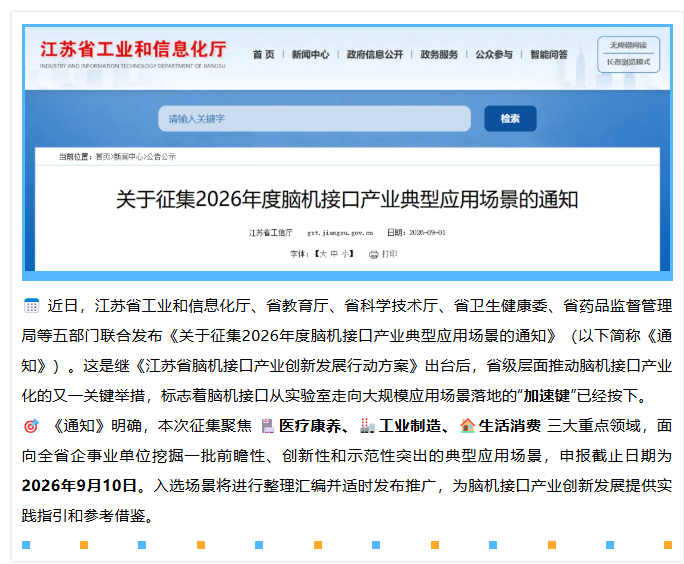
Task: Focus the 请输入关键字 search field
Action: (314, 119)
